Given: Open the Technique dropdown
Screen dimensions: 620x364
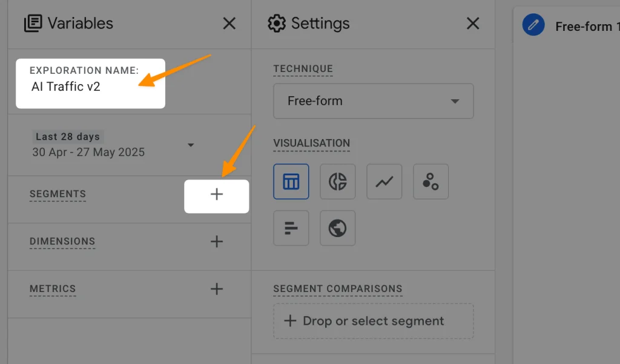Looking at the screenshot, I should (373, 101).
